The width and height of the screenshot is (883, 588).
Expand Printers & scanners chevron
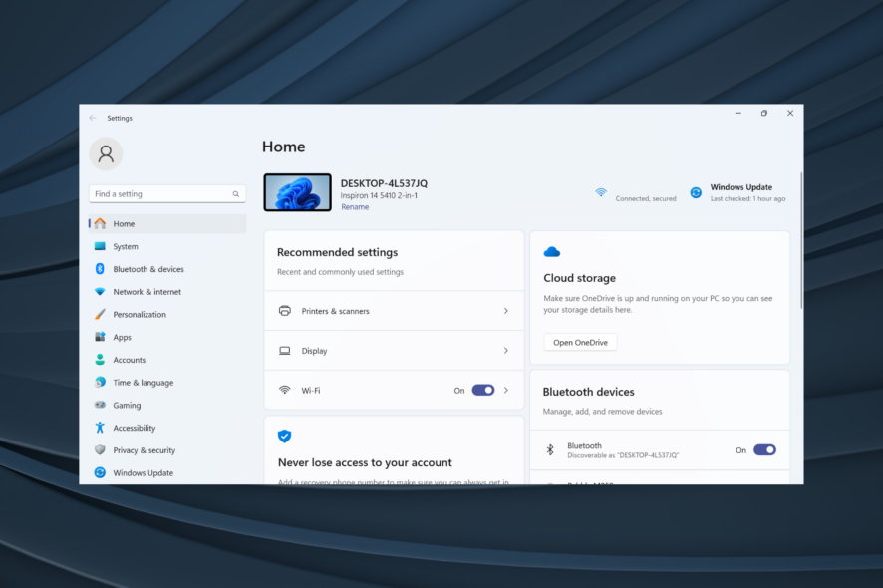point(506,311)
